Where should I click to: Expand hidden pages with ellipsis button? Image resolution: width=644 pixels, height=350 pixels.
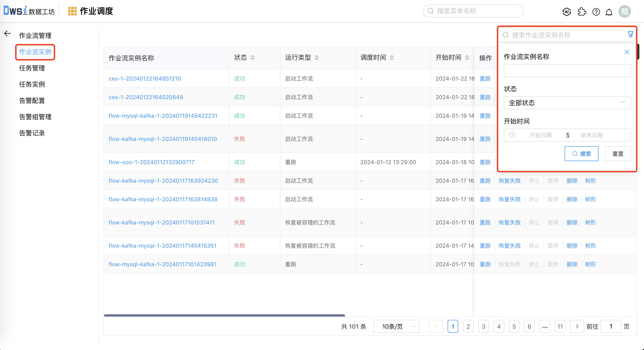click(x=545, y=326)
